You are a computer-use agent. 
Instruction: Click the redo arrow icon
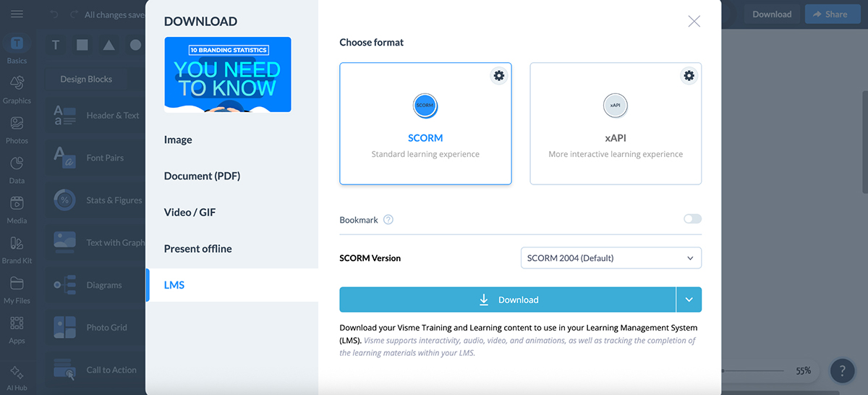[x=75, y=14]
